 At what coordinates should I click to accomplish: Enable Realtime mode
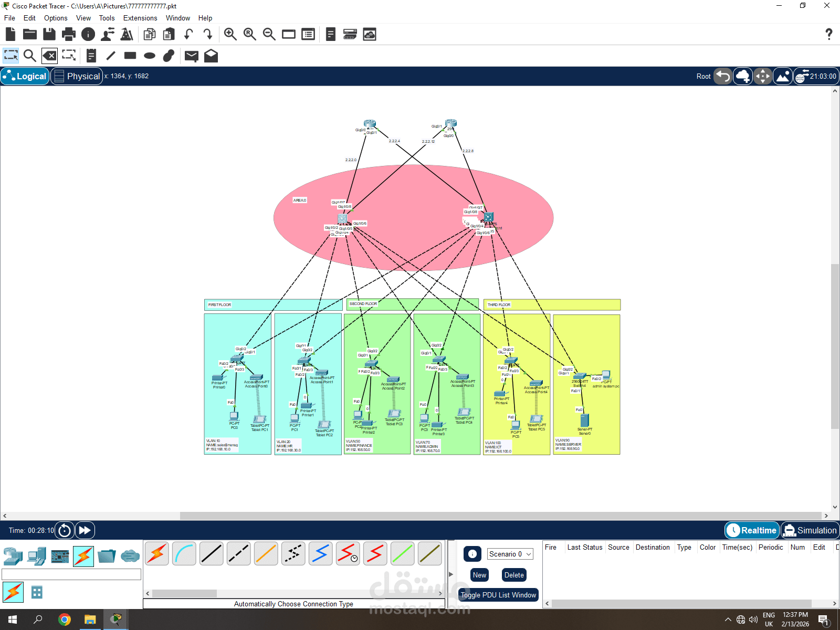(751, 530)
